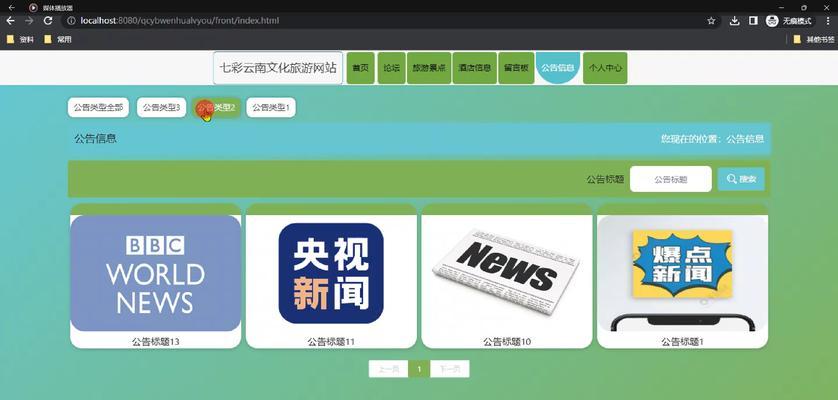Open the 酒店信息 navigation tab
This screenshot has height=400, width=838.
[x=475, y=68]
